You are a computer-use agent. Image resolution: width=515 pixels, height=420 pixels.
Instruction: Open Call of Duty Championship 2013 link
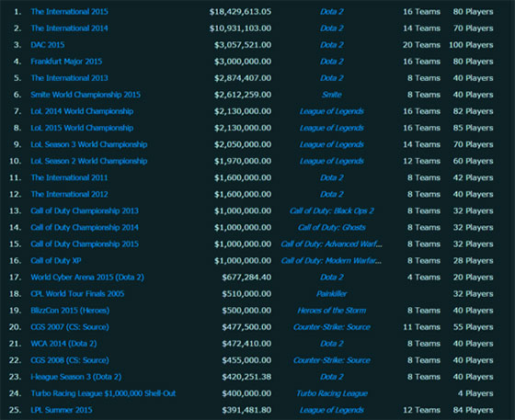tap(85, 210)
